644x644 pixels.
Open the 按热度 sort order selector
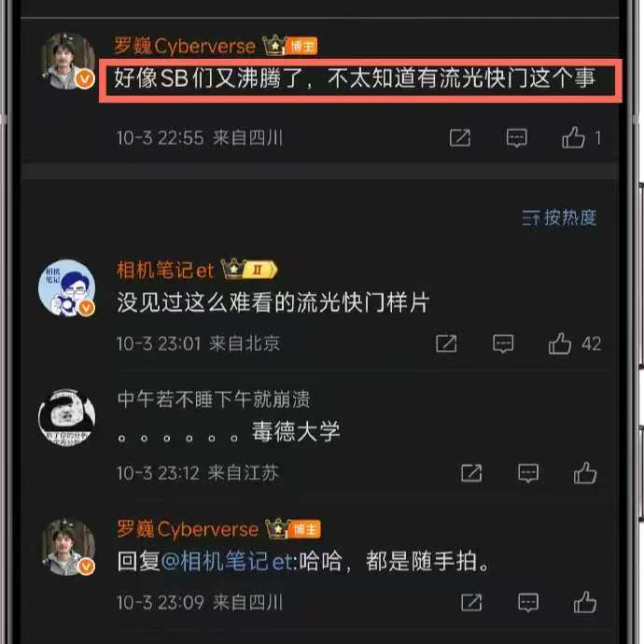[x=559, y=217]
